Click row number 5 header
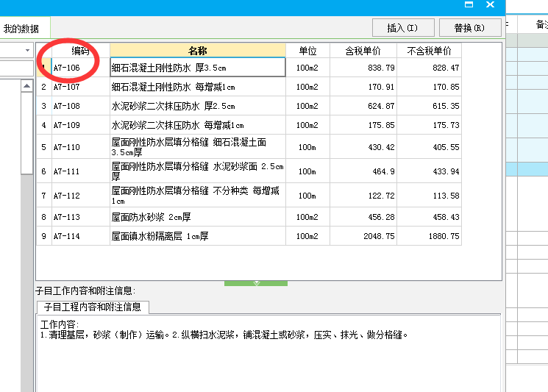 (43, 147)
